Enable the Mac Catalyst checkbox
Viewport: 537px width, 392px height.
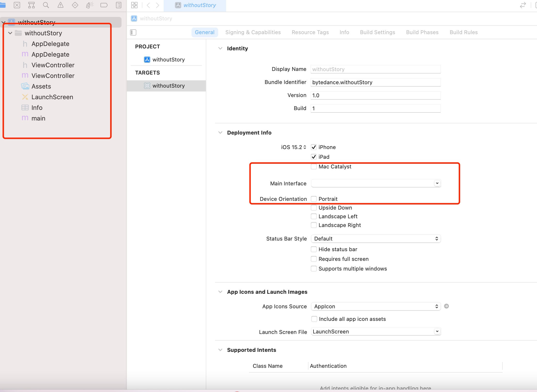[314, 166]
